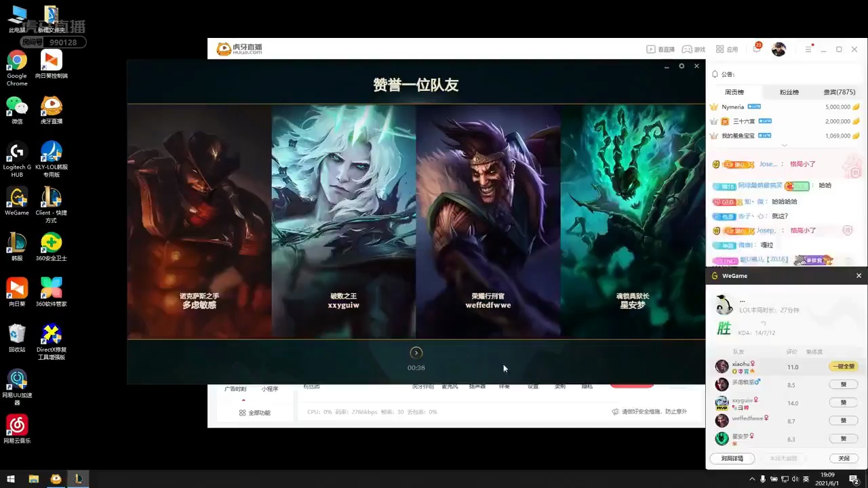Honor the Draven player weffedfwwe card

click(x=488, y=220)
